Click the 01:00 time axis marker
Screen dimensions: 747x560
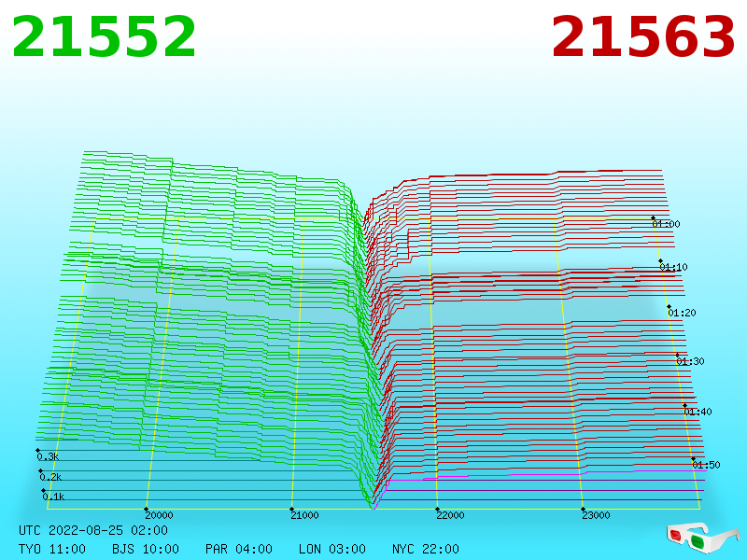[666, 224]
